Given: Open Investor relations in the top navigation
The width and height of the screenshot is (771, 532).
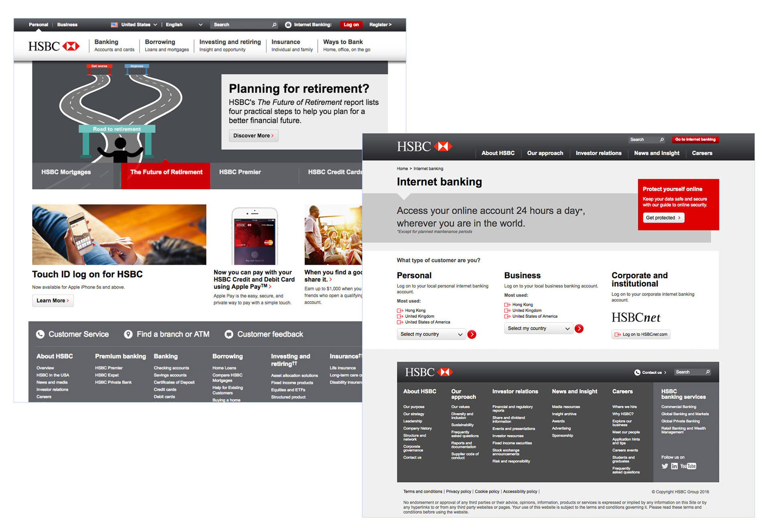Looking at the screenshot, I should pyautogui.click(x=598, y=153).
